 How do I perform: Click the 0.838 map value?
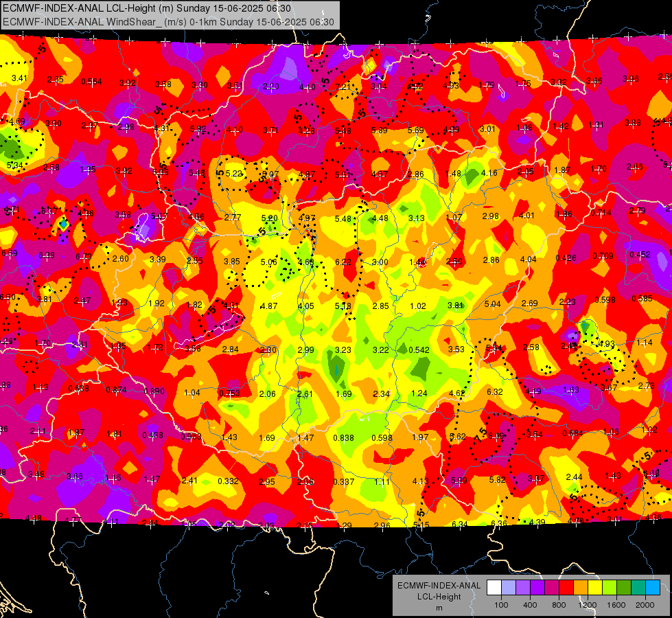343,438
